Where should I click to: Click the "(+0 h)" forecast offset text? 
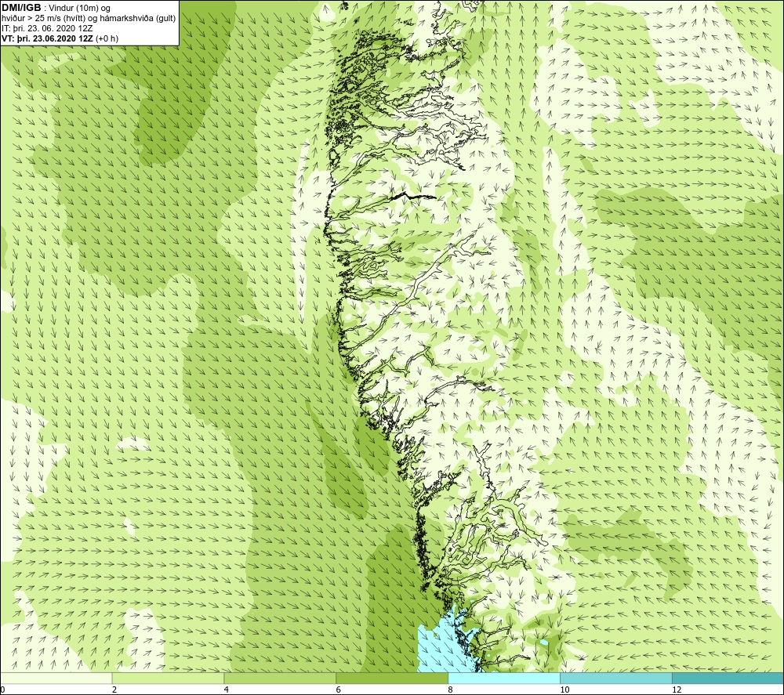pos(107,38)
